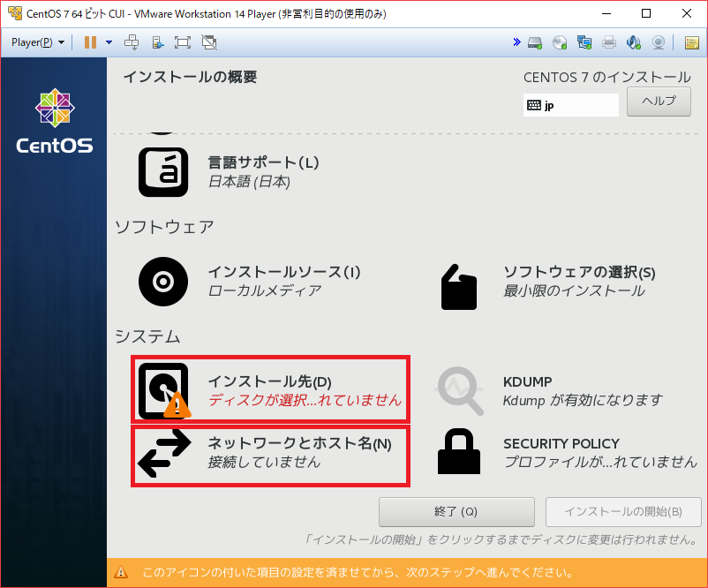This screenshot has height=588, width=708.
Task: Click the hard disk device icon
Action: pos(535,43)
